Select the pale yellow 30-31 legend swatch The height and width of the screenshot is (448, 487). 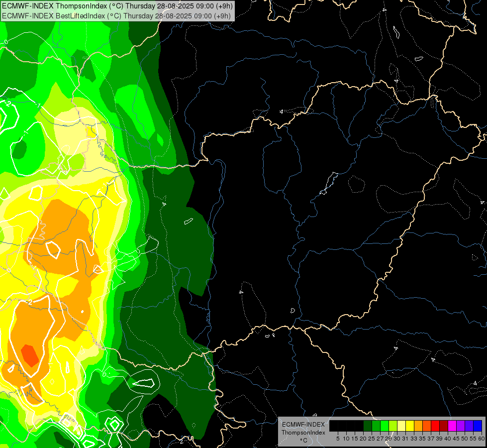click(x=401, y=426)
